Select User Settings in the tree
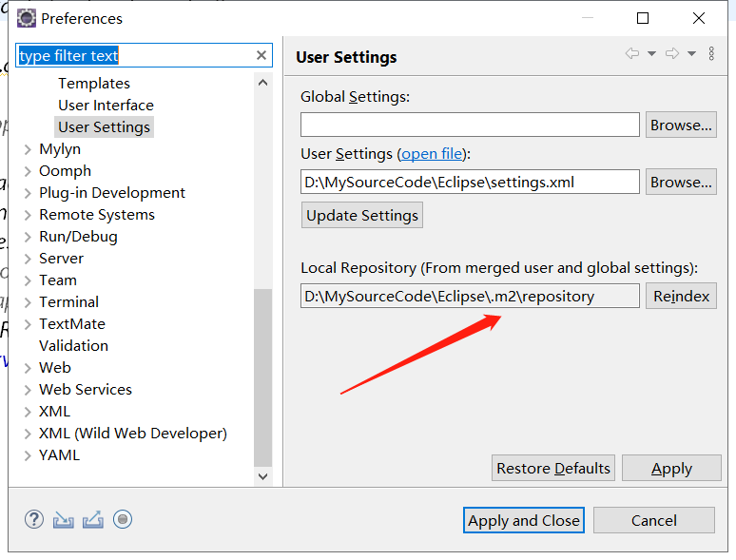Screen dimensions: 736x560 point(104,126)
